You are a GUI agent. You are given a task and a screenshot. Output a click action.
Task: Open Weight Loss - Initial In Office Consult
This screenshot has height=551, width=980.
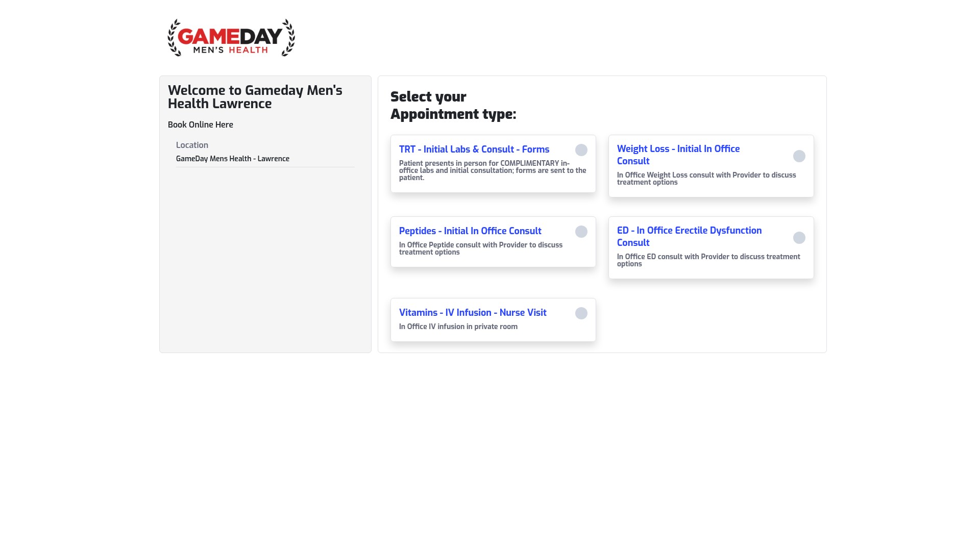(x=678, y=155)
